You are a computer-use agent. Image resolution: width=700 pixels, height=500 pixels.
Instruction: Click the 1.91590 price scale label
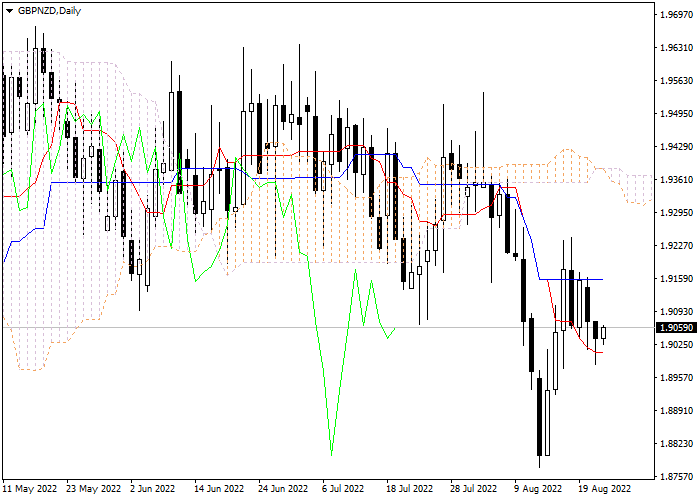pos(676,279)
